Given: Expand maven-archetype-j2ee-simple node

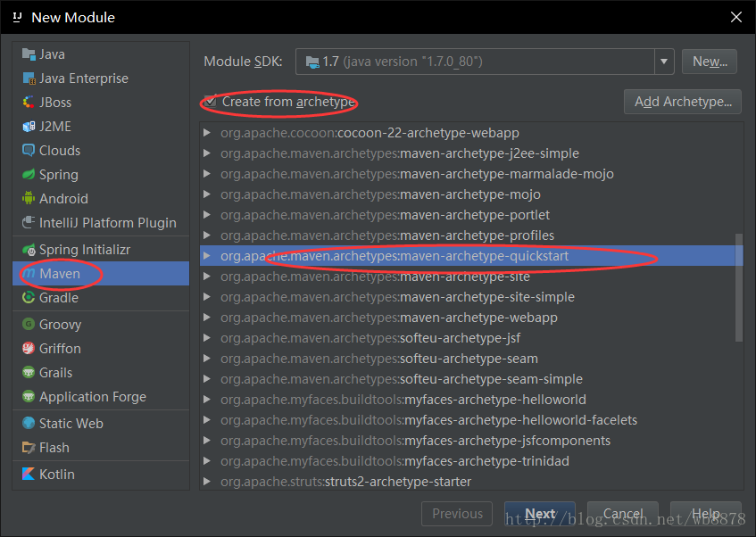Looking at the screenshot, I should click(x=207, y=153).
